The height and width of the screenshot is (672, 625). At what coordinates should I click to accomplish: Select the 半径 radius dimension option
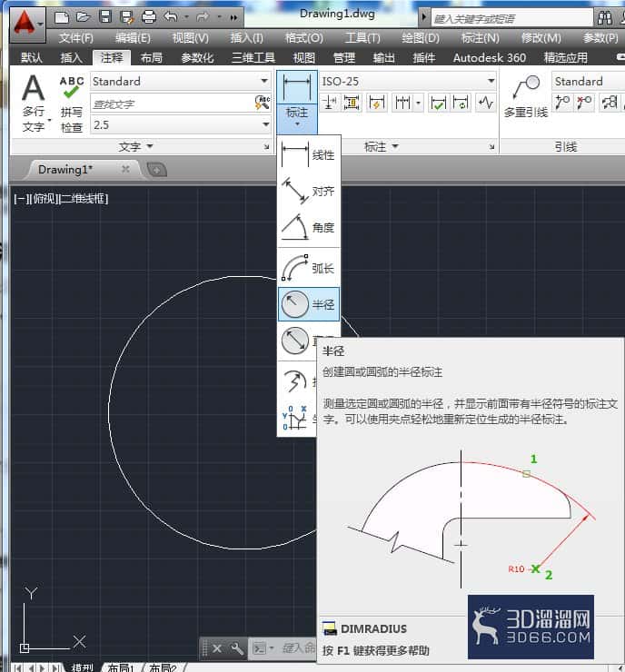click(309, 304)
